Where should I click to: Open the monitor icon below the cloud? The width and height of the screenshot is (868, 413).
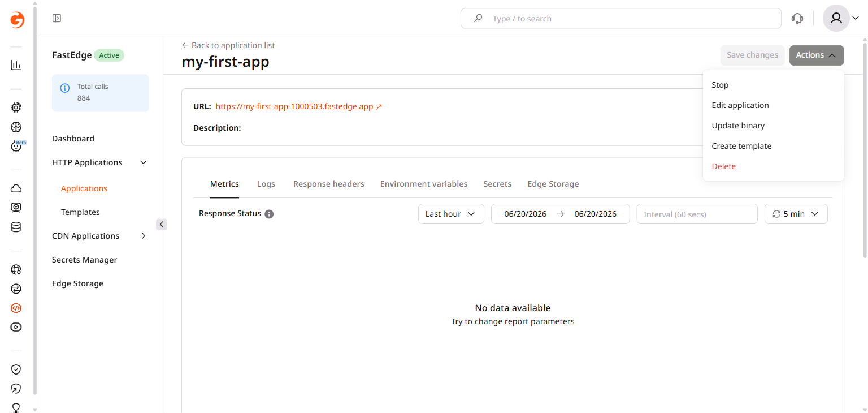[16, 208]
